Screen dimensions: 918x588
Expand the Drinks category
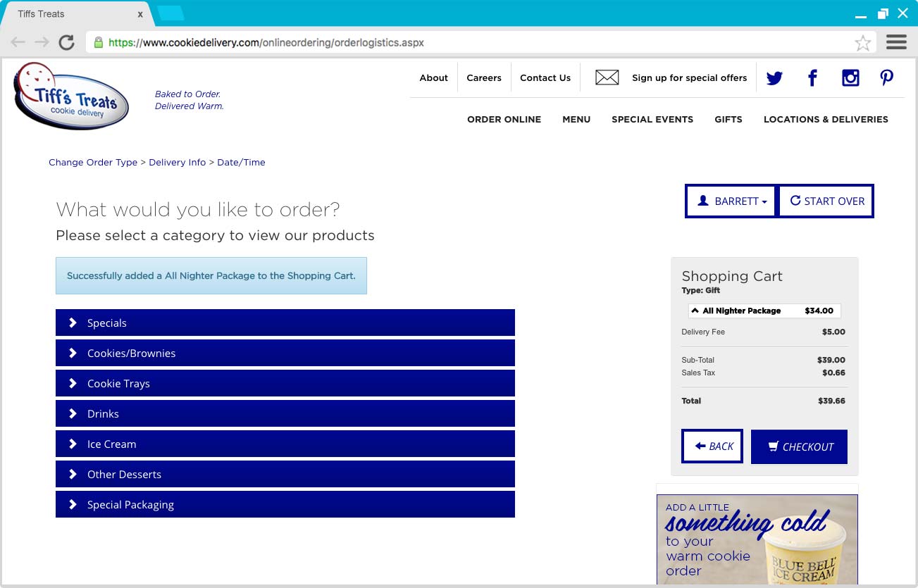coord(285,413)
